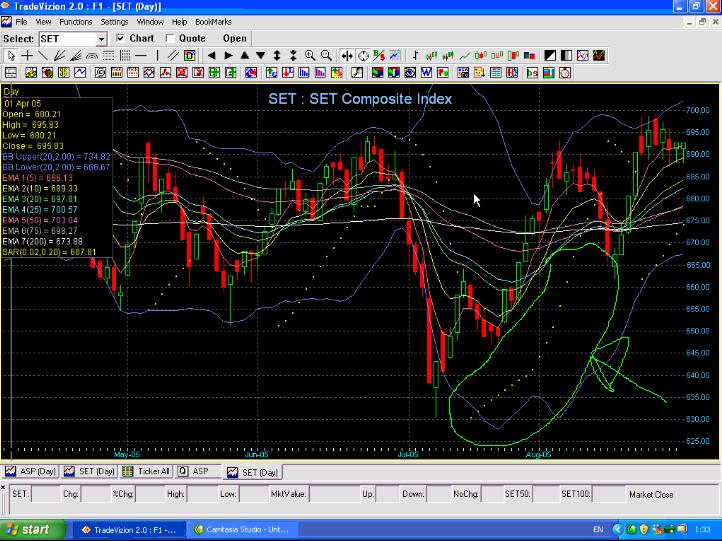Select the trend line drawing tool

pyautogui.click(x=43, y=56)
